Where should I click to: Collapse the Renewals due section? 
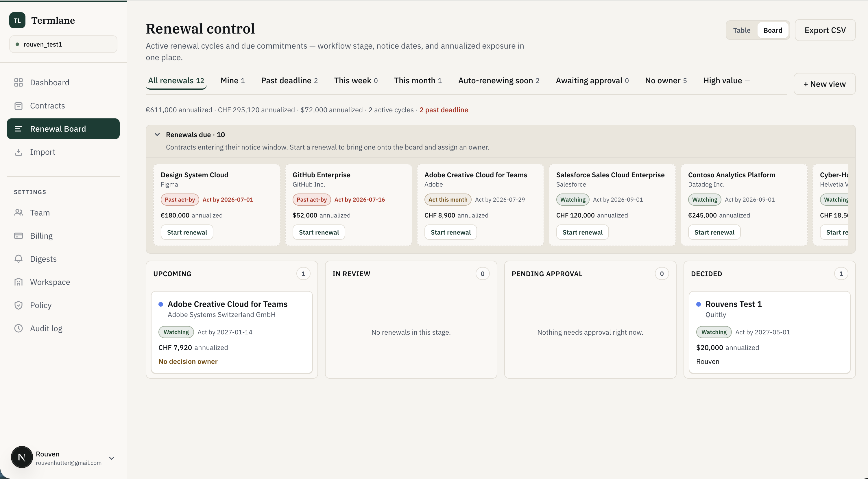(x=157, y=135)
